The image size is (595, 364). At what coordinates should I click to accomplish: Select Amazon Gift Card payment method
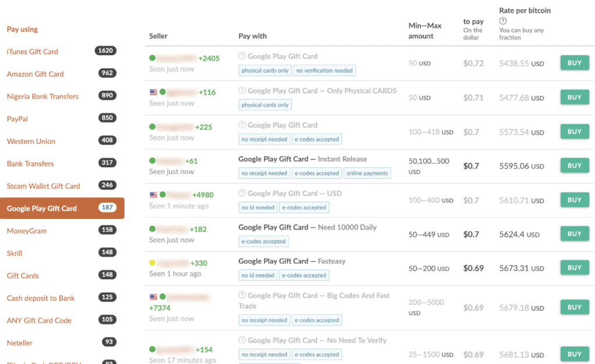(35, 74)
